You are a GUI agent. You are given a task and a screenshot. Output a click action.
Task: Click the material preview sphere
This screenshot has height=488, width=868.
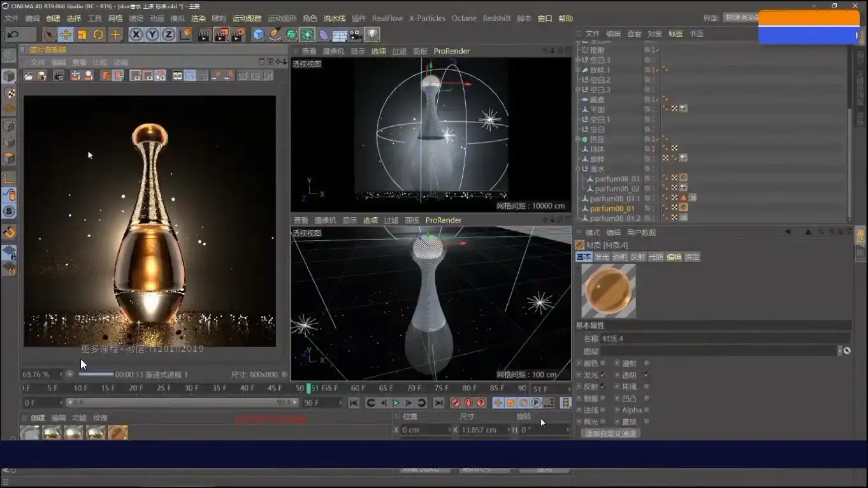[x=608, y=291]
